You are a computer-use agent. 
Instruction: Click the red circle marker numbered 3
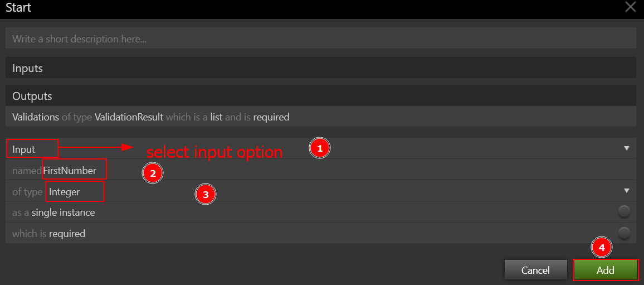206,195
